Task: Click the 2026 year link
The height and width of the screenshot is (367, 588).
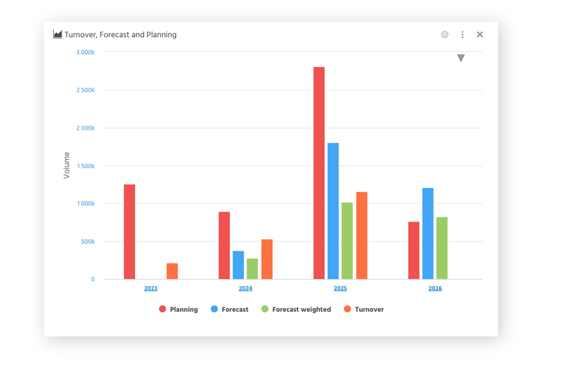Action: click(x=435, y=289)
